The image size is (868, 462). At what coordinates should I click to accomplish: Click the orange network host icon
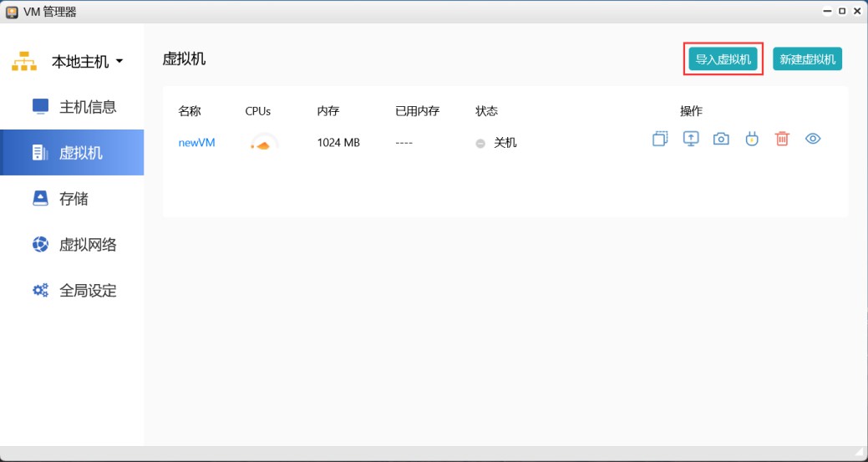pyautogui.click(x=24, y=62)
